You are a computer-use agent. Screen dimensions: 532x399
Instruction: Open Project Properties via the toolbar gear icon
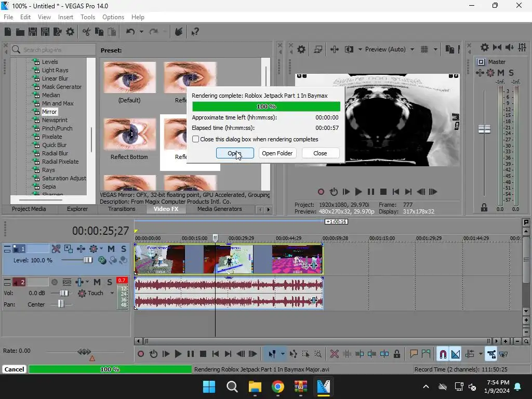[70, 32]
